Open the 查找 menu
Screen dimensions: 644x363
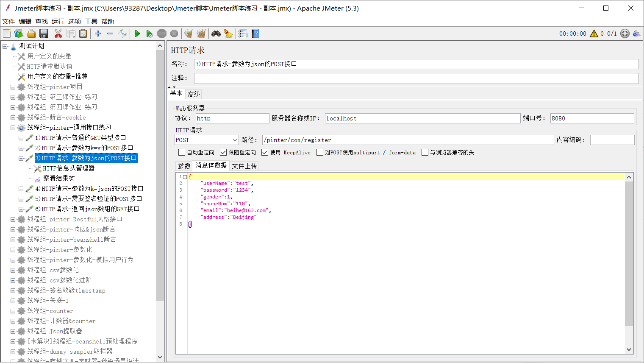42,21
